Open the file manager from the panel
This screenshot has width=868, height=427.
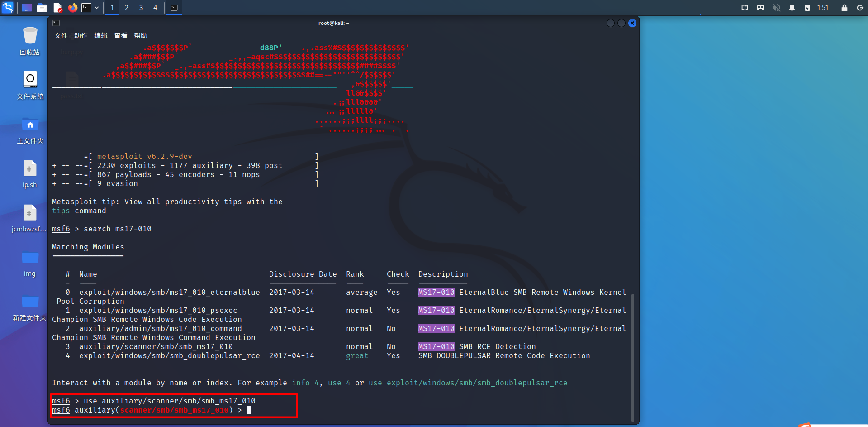pyautogui.click(x=42, y=8)
